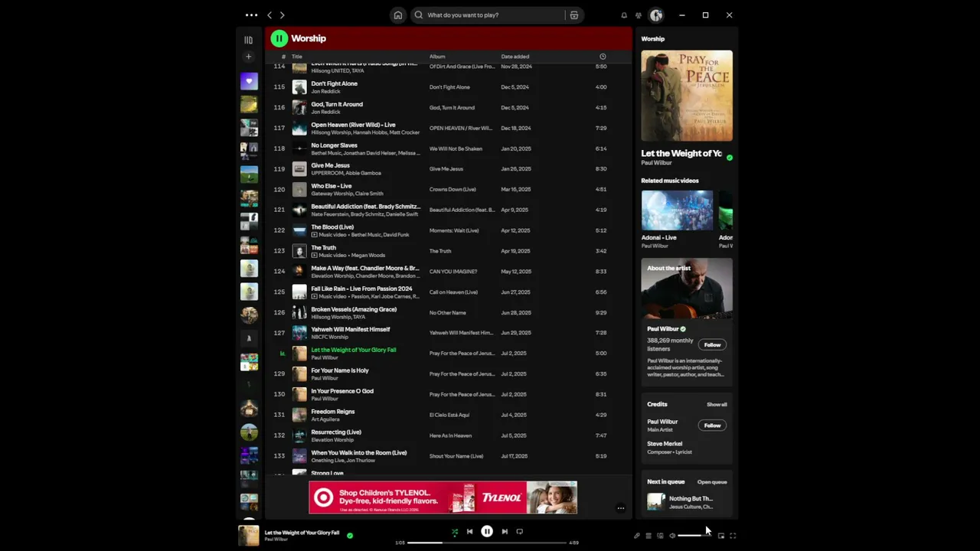Open the album link "El Cielo Está Aquí"
The height and width of the screenshot is (551, 980).
(x=449, y=415)
